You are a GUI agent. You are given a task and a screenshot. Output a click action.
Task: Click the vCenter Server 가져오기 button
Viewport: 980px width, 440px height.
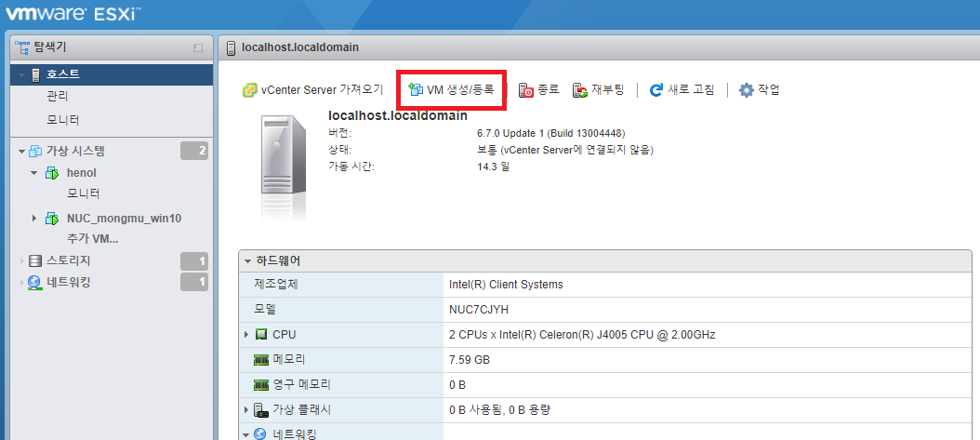(312, 90)
